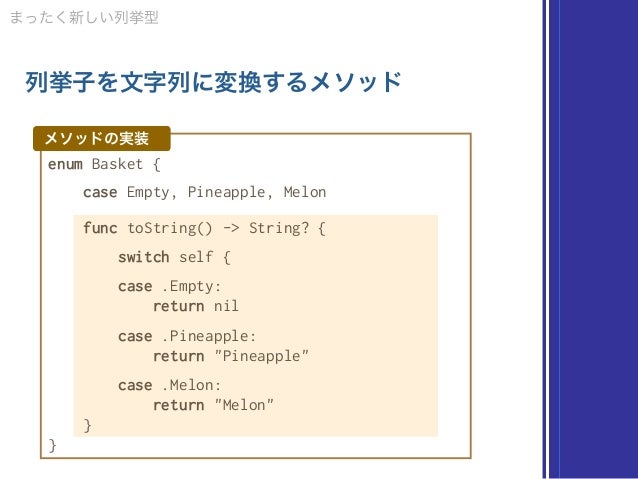This screenshot has height=479, width=638.
Task: Click the enum Basket declaration line
Action: click(x=104, y=164)
